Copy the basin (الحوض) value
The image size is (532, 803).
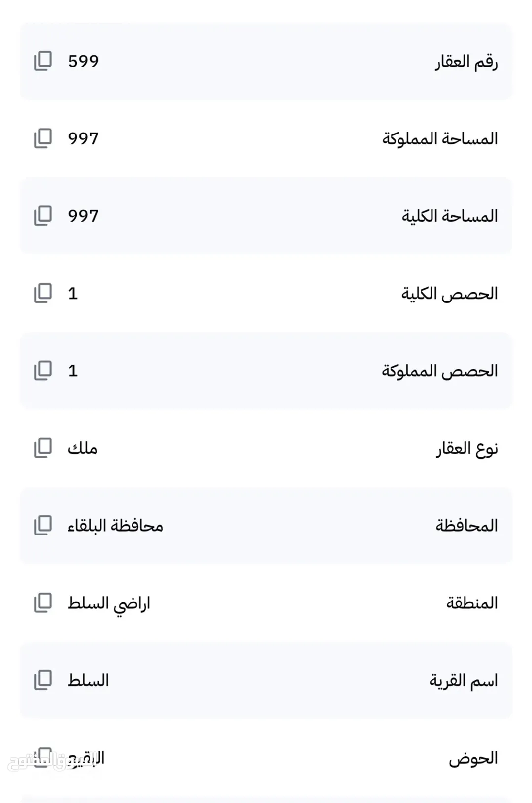point(43,757)
